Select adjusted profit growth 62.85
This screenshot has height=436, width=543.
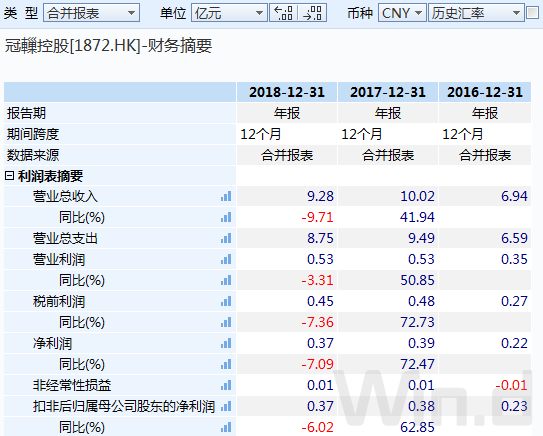[417, 427]
